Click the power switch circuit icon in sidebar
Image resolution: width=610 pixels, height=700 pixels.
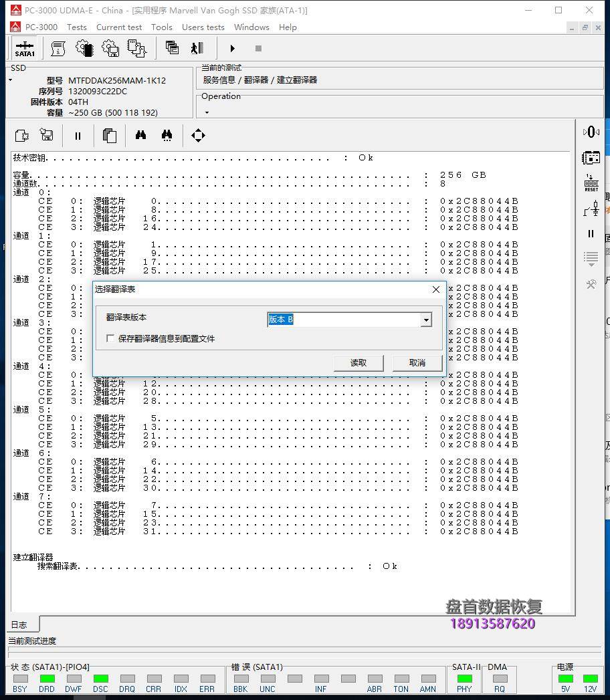pos(591,209)
